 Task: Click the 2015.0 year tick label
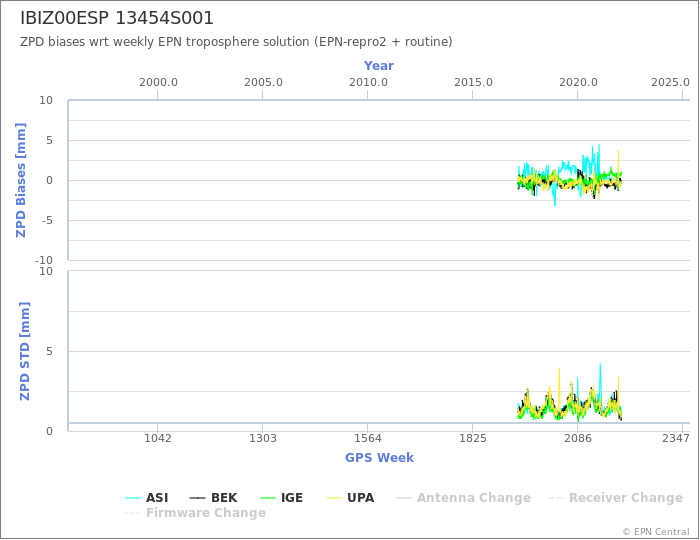473,83
